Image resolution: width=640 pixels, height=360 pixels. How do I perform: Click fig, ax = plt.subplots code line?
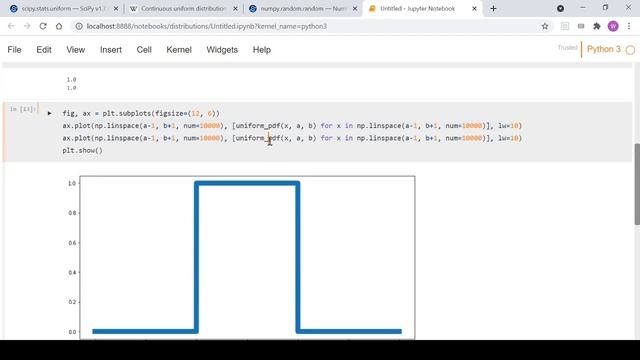141,113
